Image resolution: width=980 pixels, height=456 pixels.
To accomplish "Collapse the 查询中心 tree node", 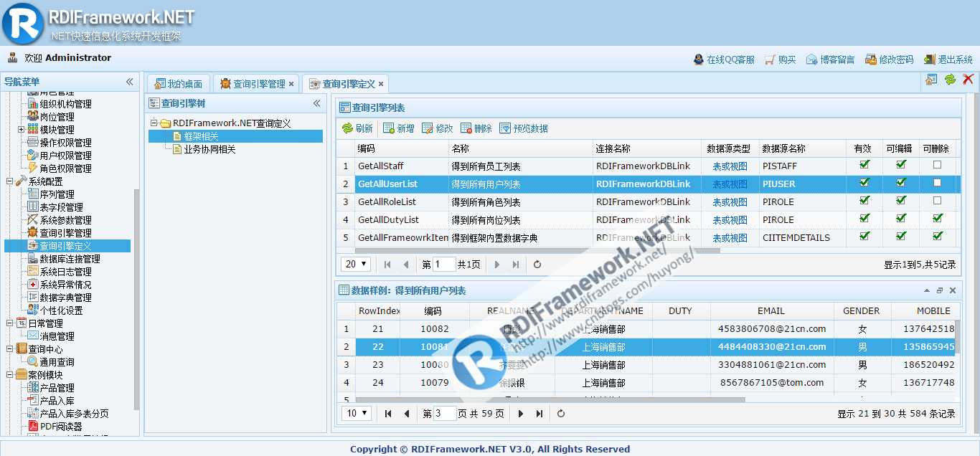I will 10,349.
